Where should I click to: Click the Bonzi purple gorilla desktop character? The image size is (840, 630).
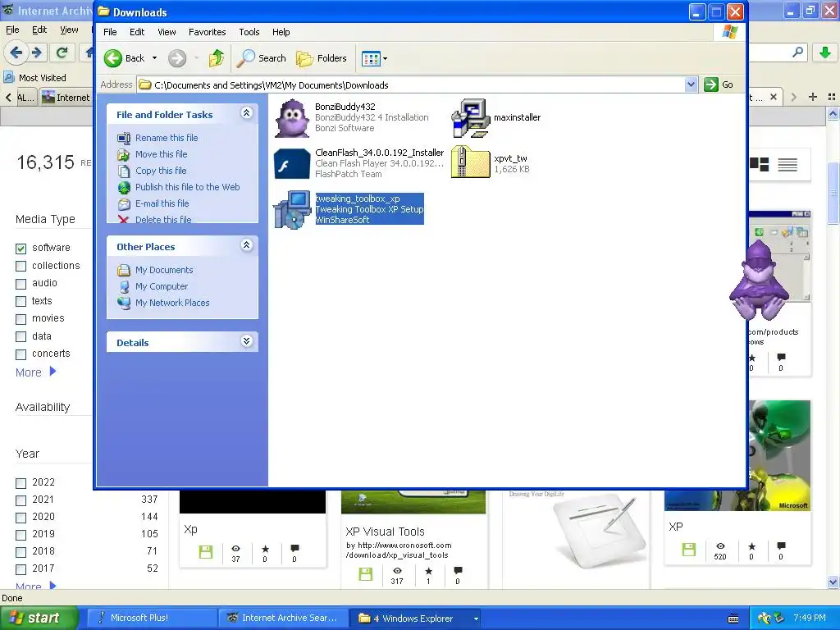[x=760, y=281]
